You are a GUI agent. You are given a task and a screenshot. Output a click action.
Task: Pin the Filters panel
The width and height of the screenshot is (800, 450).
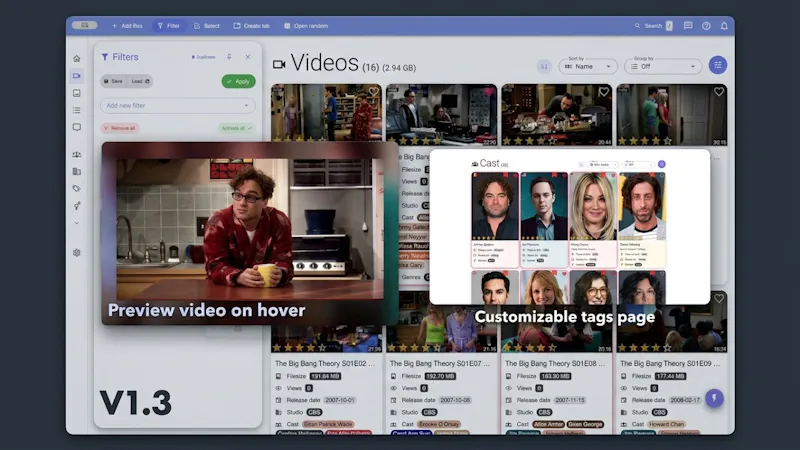coord(229,57)
